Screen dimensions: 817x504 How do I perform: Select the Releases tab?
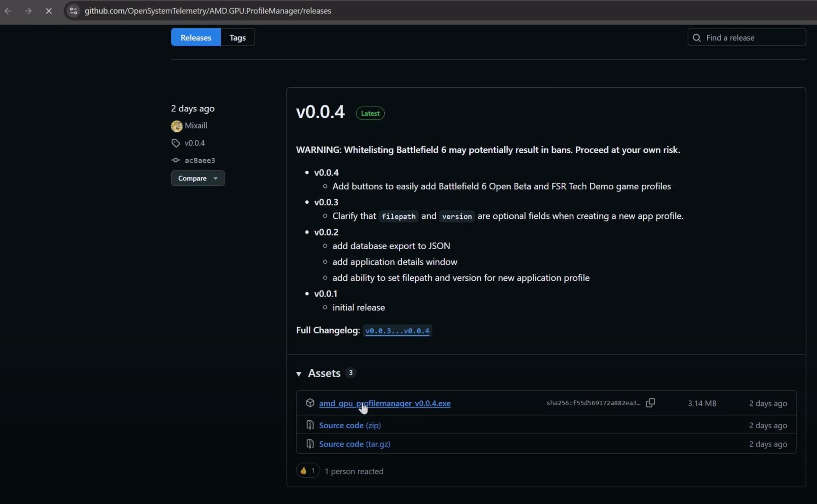195,37
